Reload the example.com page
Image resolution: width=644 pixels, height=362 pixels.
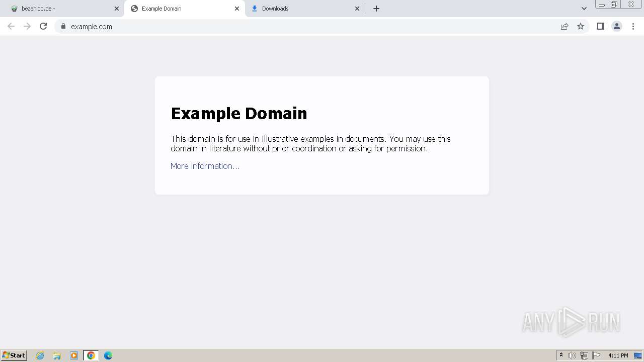pyautogui.click(x=43, y=26)
